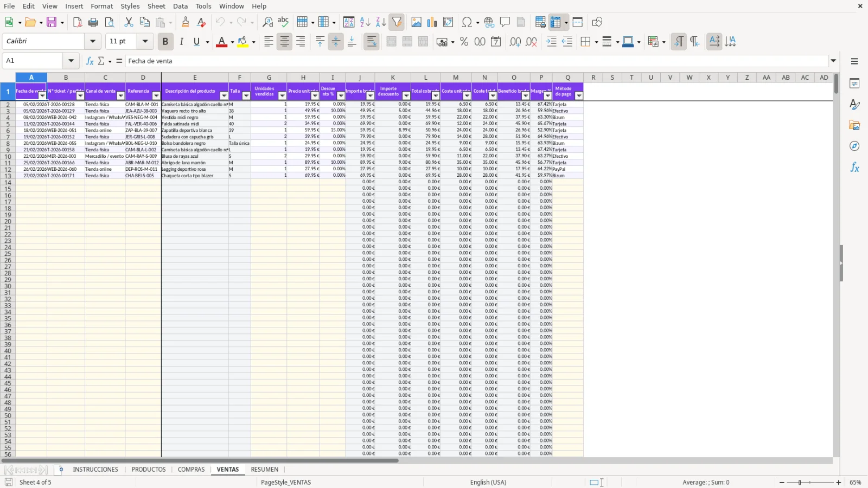Apply red font color swatch
The image size is (868, 488).
(x=221, y=42)
